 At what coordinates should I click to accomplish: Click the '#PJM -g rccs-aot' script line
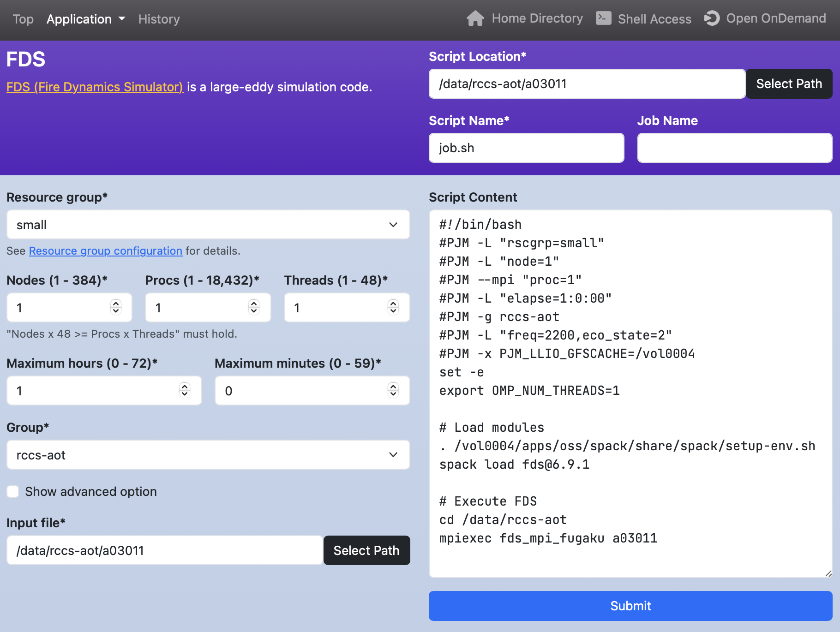[x=499, y=317]
